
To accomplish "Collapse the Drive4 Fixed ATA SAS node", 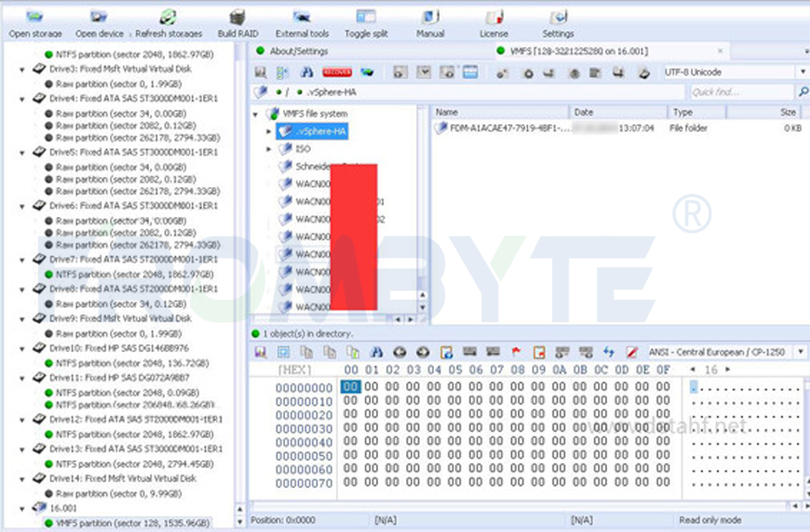I will (x=21, y=98).
